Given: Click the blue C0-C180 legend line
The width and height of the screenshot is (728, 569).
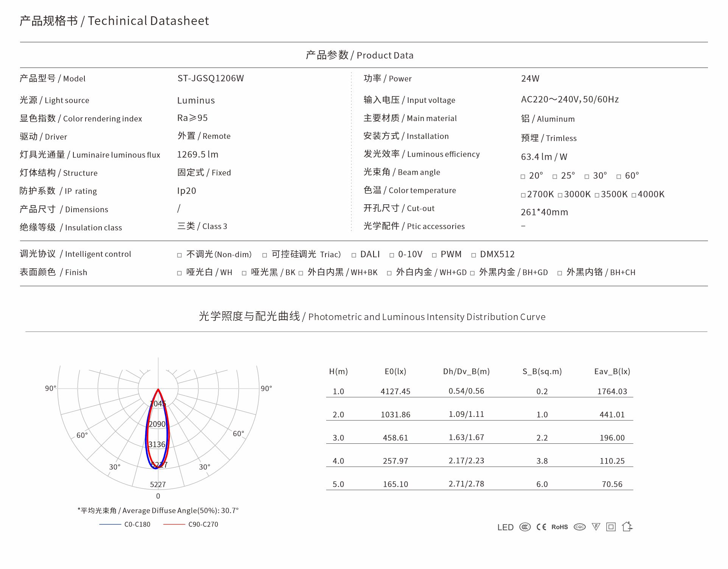Looking at the screenshot, I should (x=110, y=524).
